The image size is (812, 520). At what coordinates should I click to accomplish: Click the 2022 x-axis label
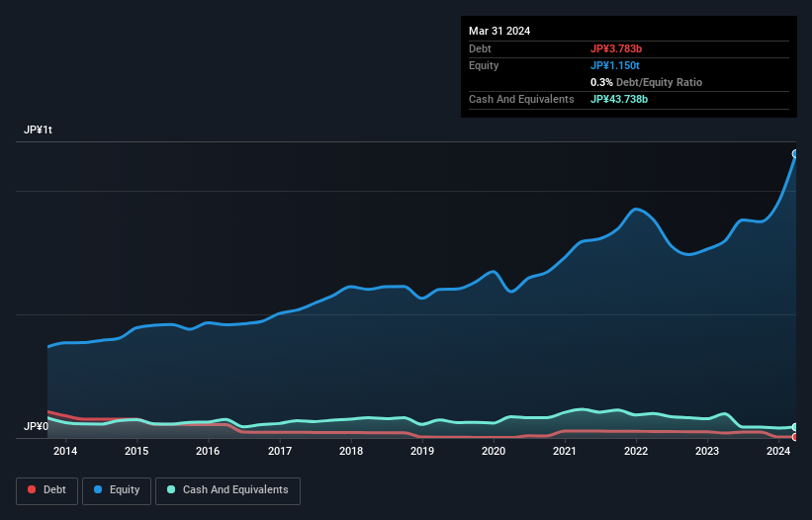coord(636,451)
